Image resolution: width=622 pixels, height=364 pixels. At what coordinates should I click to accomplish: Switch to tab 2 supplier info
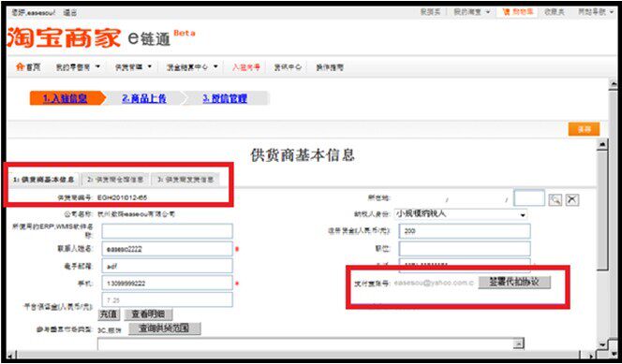115,180
